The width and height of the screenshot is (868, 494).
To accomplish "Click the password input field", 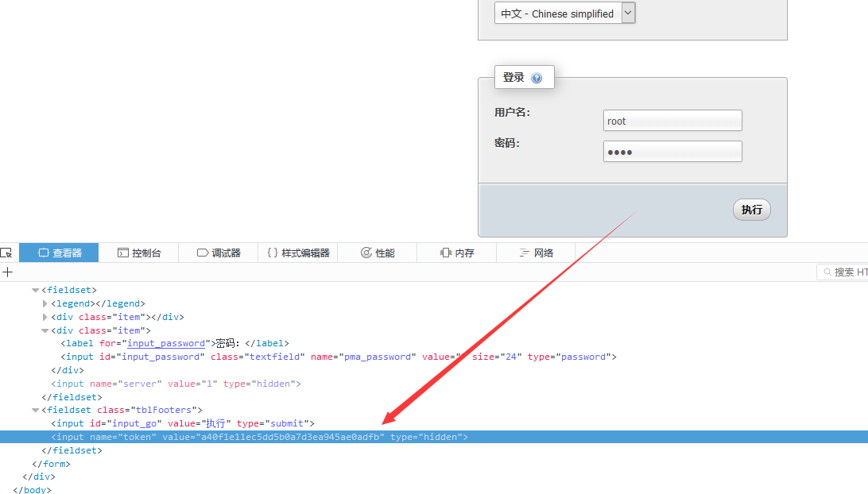I will [672, 152].
